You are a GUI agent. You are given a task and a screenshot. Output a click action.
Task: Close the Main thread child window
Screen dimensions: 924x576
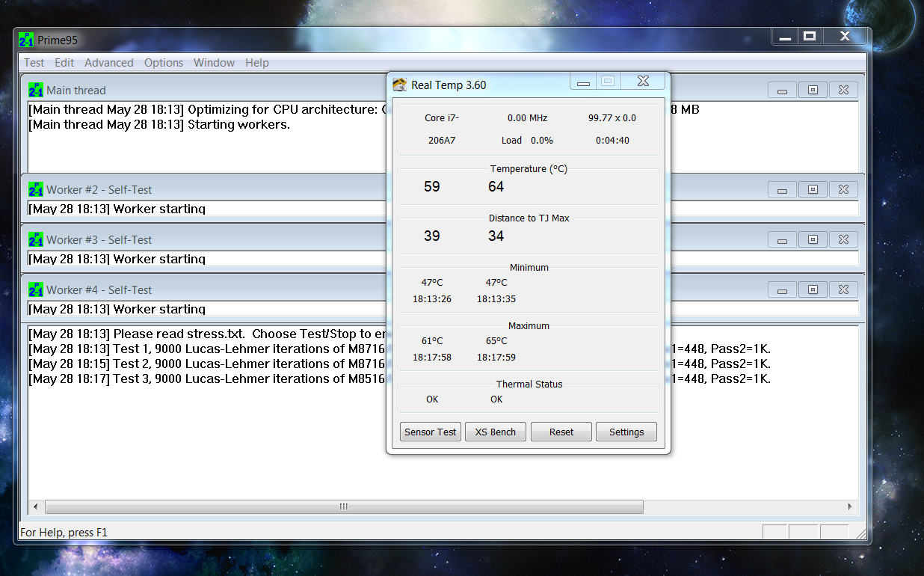(843, 90)
